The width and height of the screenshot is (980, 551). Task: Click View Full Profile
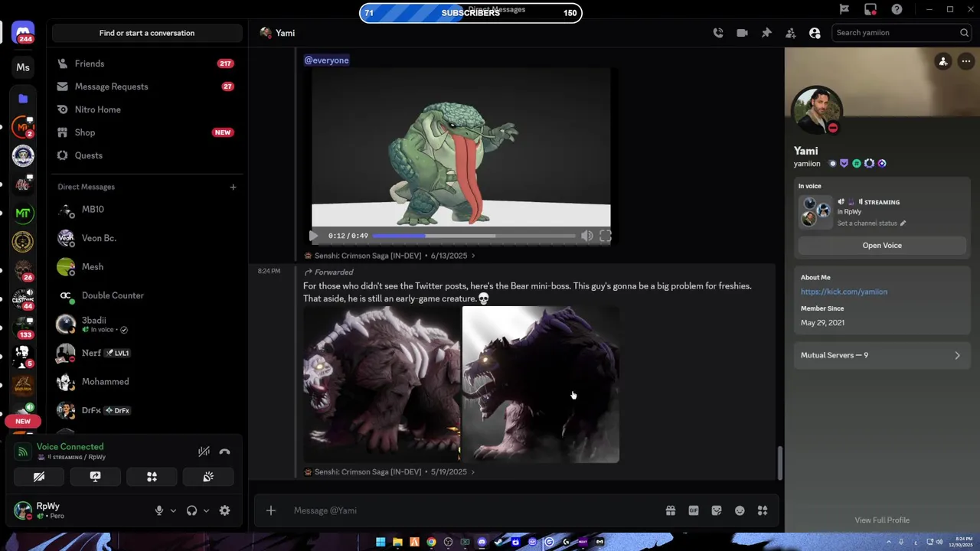[x=882, y=520]
